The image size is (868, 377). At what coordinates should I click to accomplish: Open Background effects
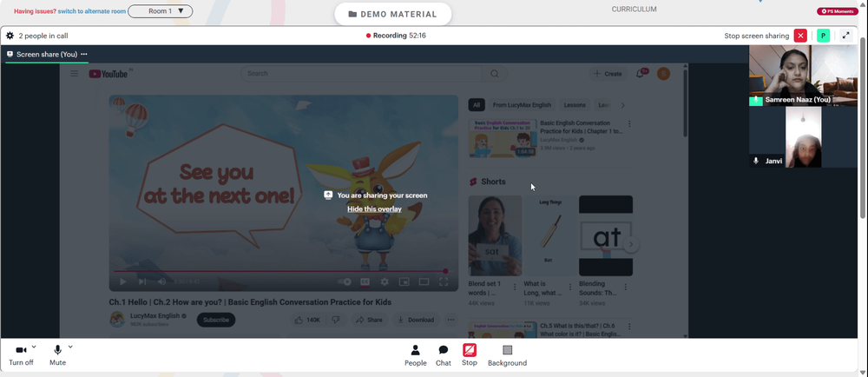tap(507, 355)
